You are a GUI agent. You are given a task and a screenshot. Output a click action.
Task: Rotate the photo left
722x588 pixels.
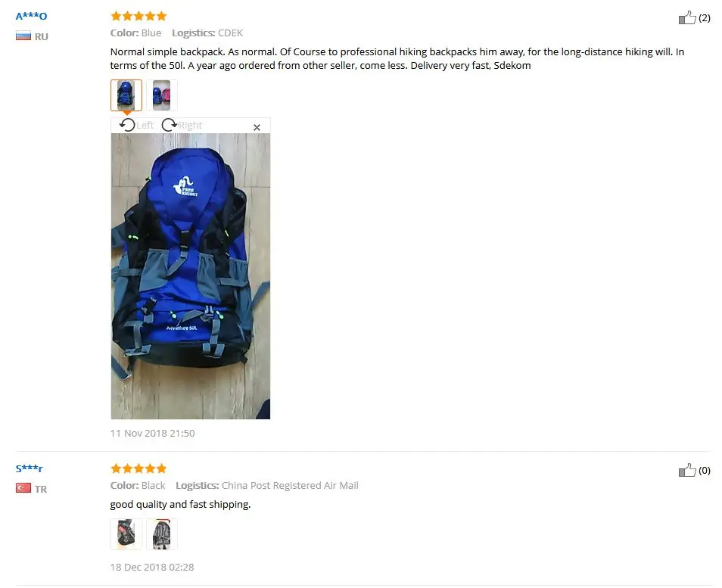[128, 125]
